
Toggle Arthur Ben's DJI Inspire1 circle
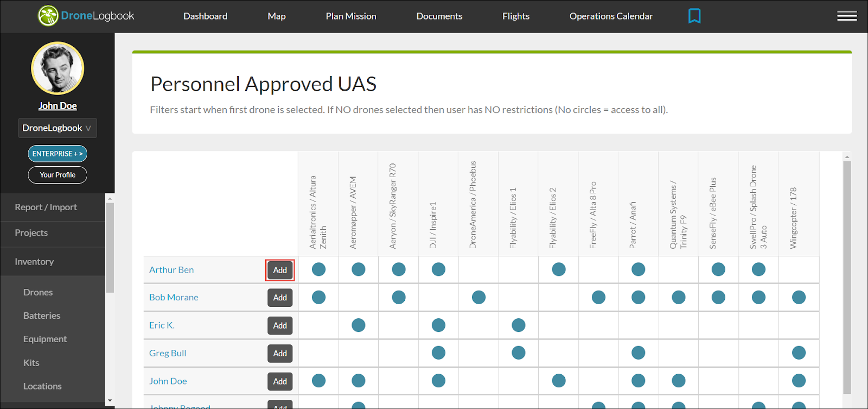[438, 269]
